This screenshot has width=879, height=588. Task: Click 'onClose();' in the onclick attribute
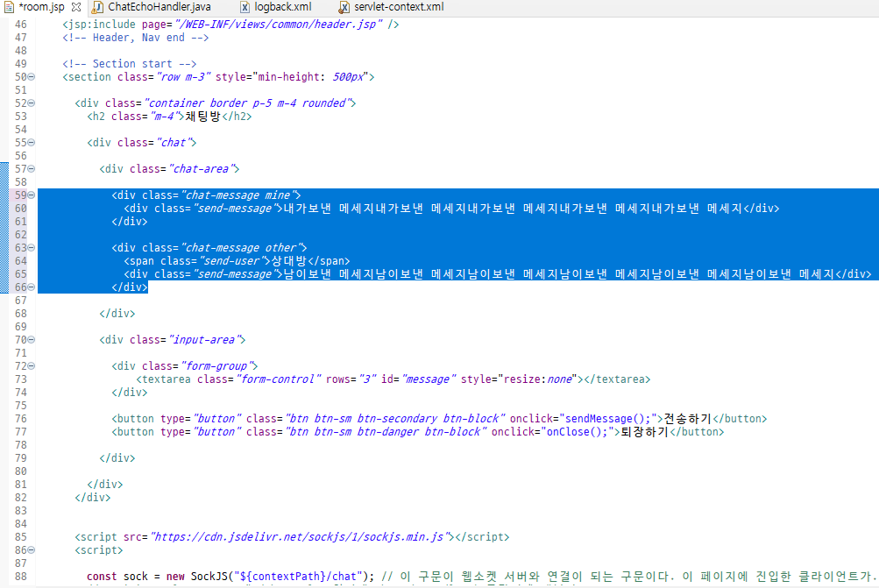pos(577,432)
